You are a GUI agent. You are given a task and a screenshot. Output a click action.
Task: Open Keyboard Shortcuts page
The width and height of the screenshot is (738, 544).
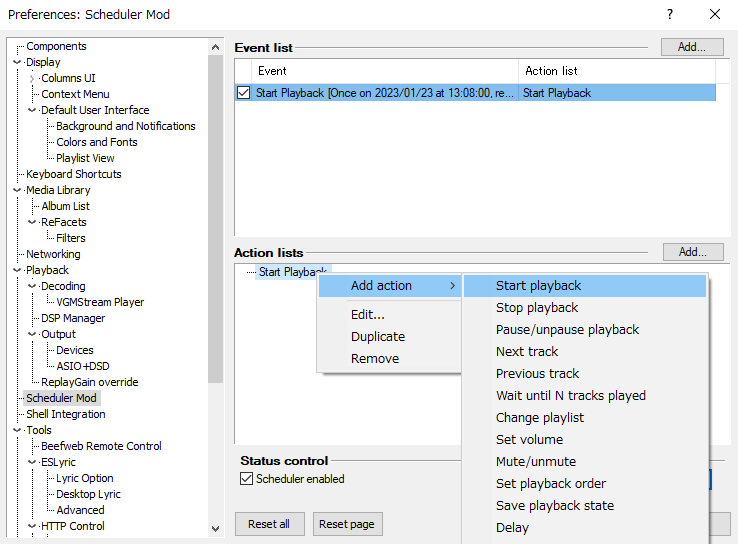click(74, 174)
